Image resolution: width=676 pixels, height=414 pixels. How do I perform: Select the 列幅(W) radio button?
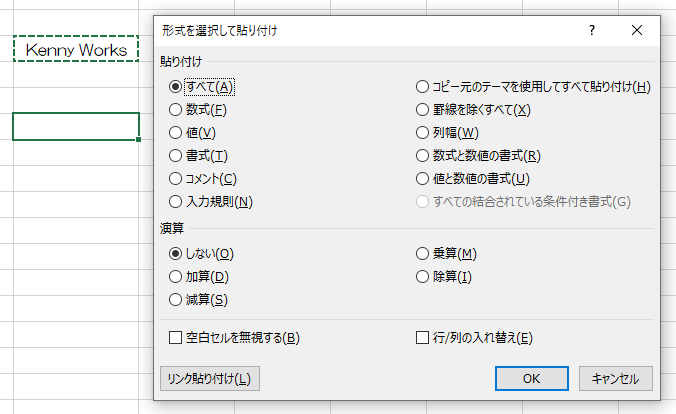coord(423,132)
